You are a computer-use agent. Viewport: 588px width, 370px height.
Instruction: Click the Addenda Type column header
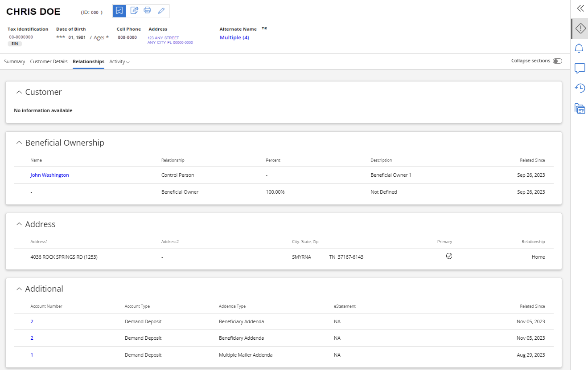click(232, 306)
